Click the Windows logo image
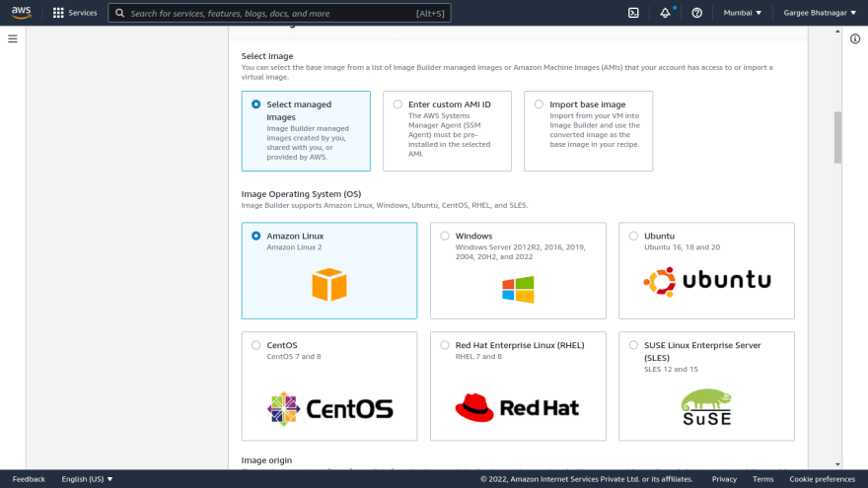The height and width of the screenshot is (488, 868). coord(518,290)
